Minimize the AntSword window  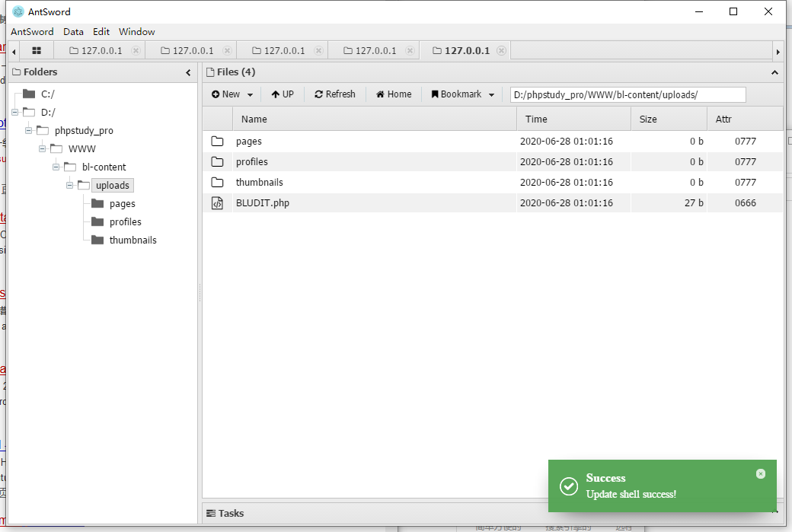pos(699,11)
